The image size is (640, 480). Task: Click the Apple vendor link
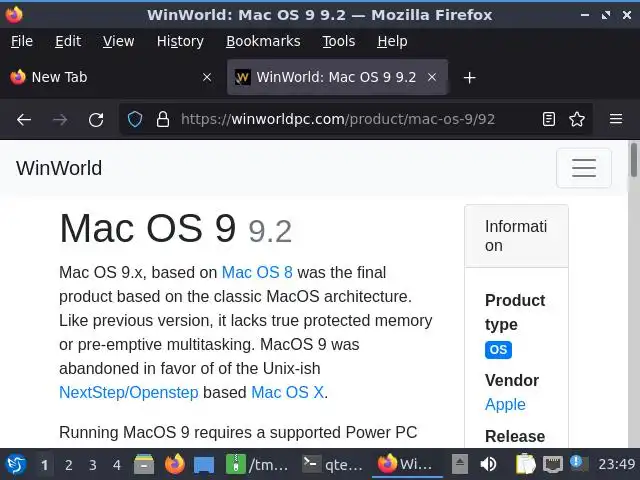pyautogui.click(x=505, y=404)
